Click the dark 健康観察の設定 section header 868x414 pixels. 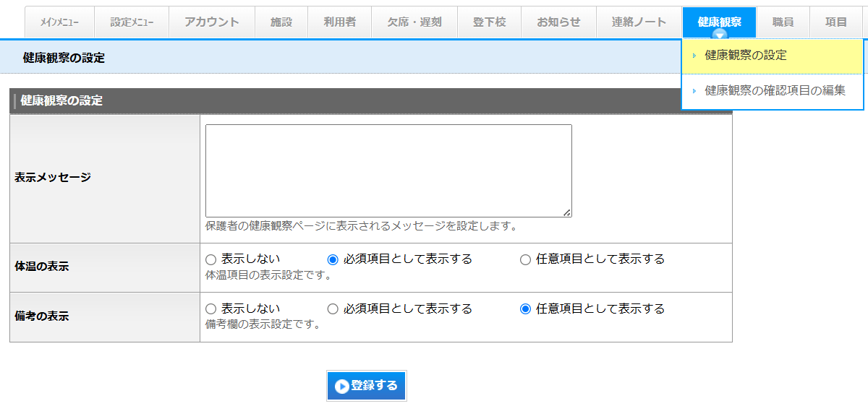click(x=370, y=100)
